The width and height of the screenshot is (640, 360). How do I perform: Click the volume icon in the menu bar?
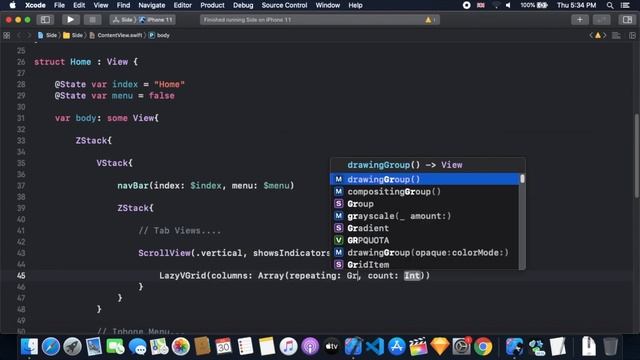tap(508, 5)
